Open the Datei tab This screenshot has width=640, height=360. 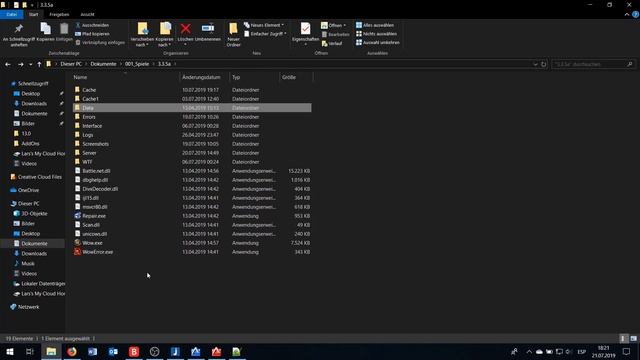(x=11, y=14)
